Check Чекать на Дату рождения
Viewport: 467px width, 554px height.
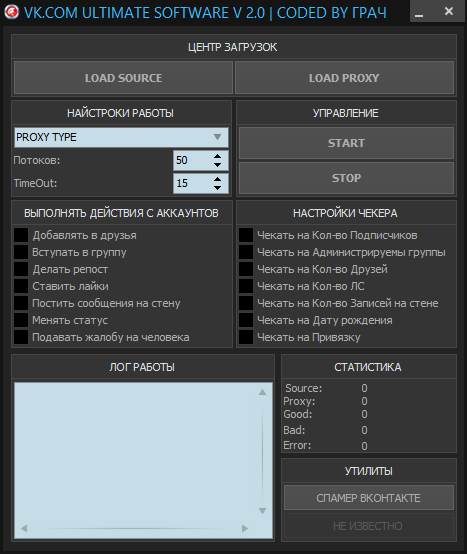coord(246,320)
